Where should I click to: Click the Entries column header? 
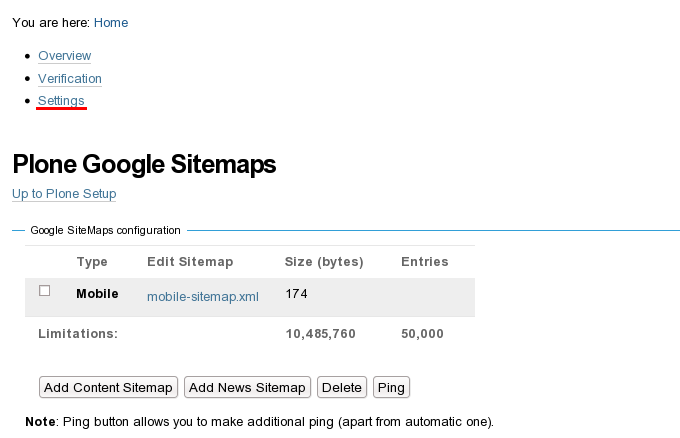coord(425,262)
